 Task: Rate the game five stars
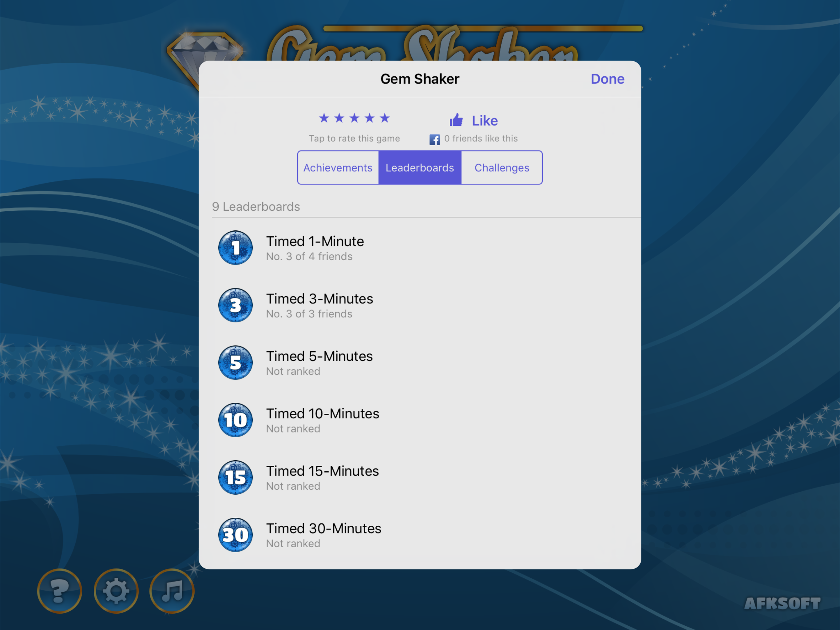tap(385, 118)
